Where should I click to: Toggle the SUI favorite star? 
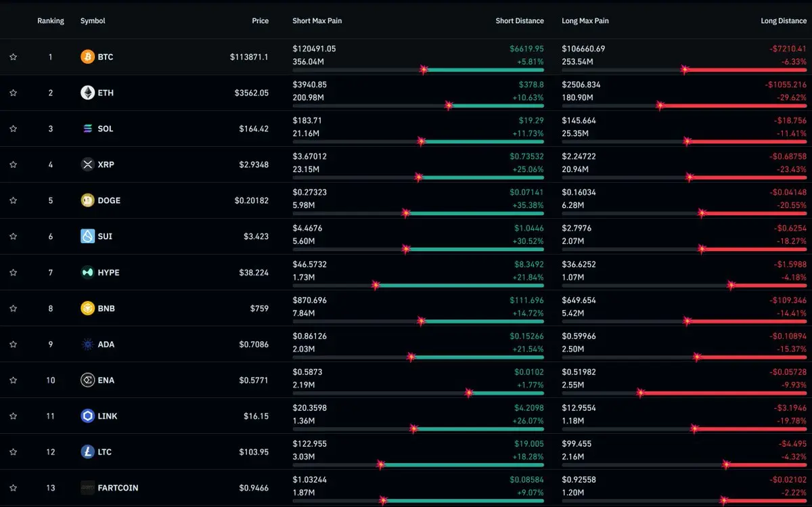[x=13, y=236]
